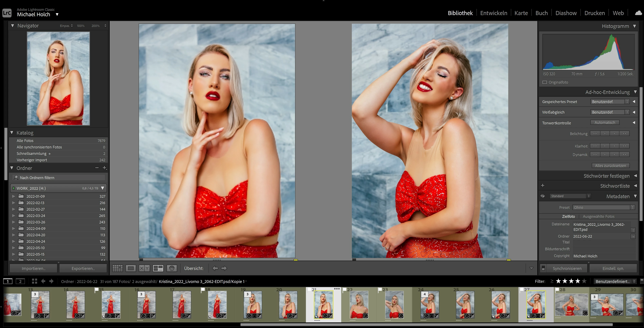Activate Compare view XY icon
644x328 pixels.
(144, 268)
